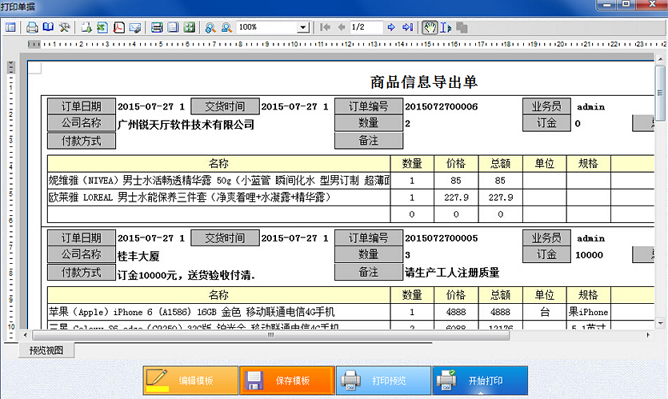This screenshot has width=668, height=399.
Task: Switch to the 预览视图 tab
Action: coord(46,350)
